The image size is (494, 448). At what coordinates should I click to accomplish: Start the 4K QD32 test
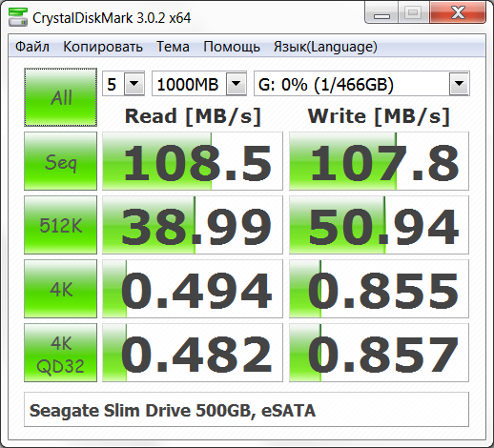[x=60, y=353]
